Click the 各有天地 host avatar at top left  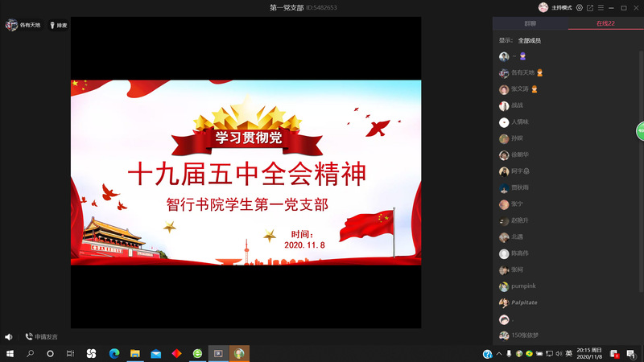point(11,25)
